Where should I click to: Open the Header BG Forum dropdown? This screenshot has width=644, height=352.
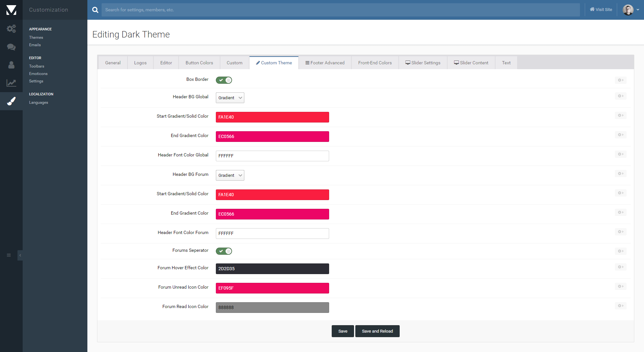tap(230, 175)
